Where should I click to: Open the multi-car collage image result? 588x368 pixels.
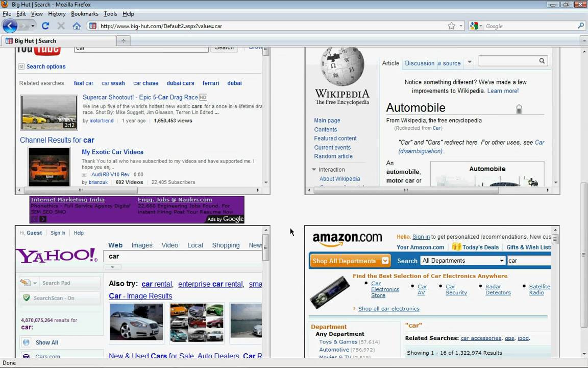click(x=197, y=323)
